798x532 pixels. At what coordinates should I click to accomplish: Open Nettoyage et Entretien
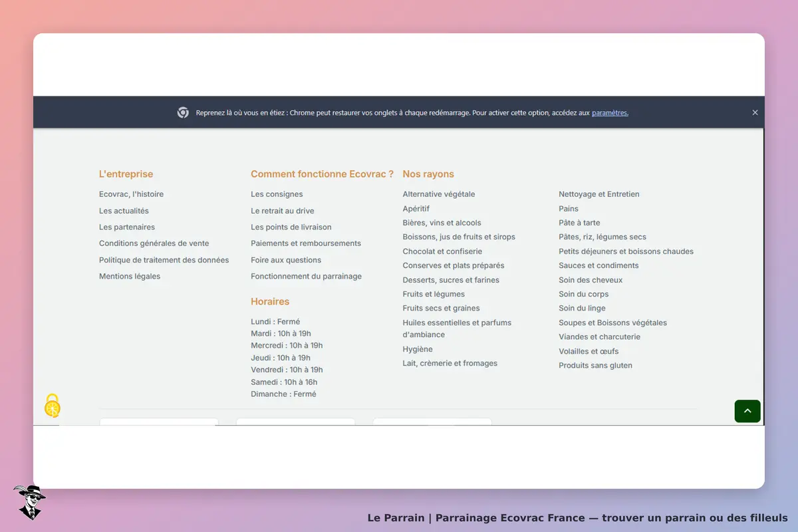(599, 194)
